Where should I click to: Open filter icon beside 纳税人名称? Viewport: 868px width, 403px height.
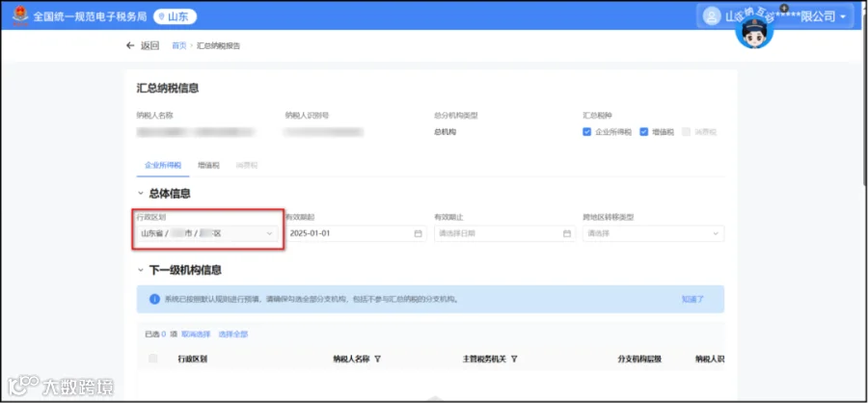(x=377, y=360)
